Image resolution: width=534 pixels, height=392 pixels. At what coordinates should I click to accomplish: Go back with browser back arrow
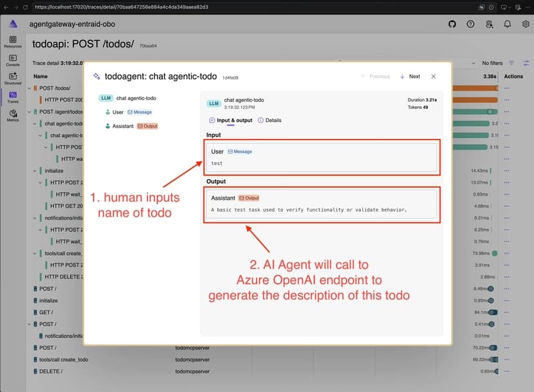pyautogui.click(x=6, y=7)
